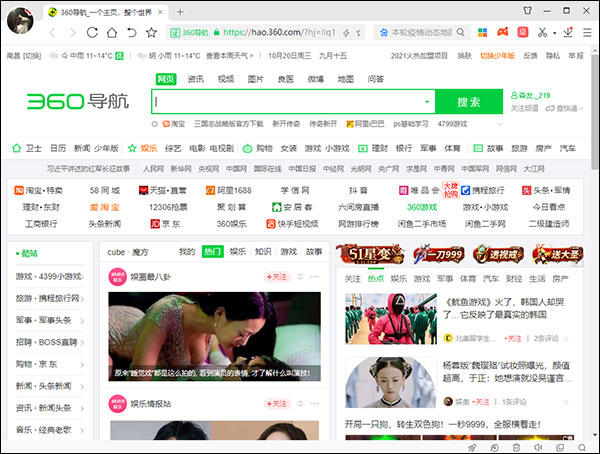Open the red game controller extension icon

502,32
